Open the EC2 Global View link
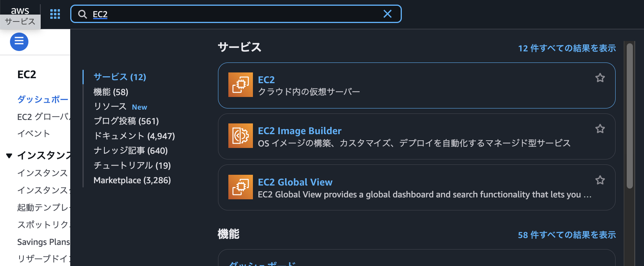The image size is (644, 266). 295,182
